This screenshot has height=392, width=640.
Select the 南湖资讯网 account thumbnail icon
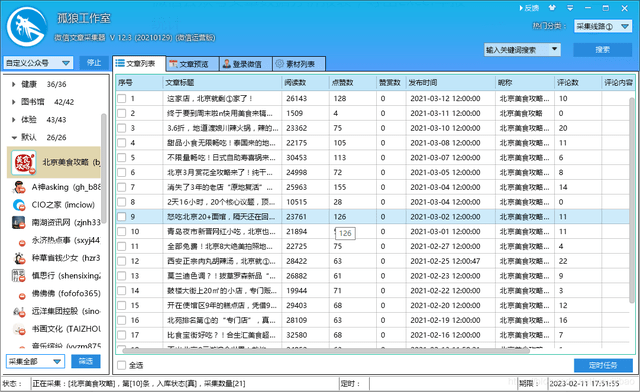(19, 222)
